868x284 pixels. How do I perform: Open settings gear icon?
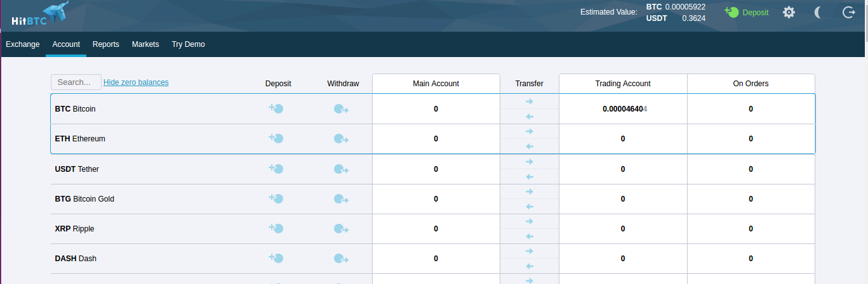pos(789,12)
